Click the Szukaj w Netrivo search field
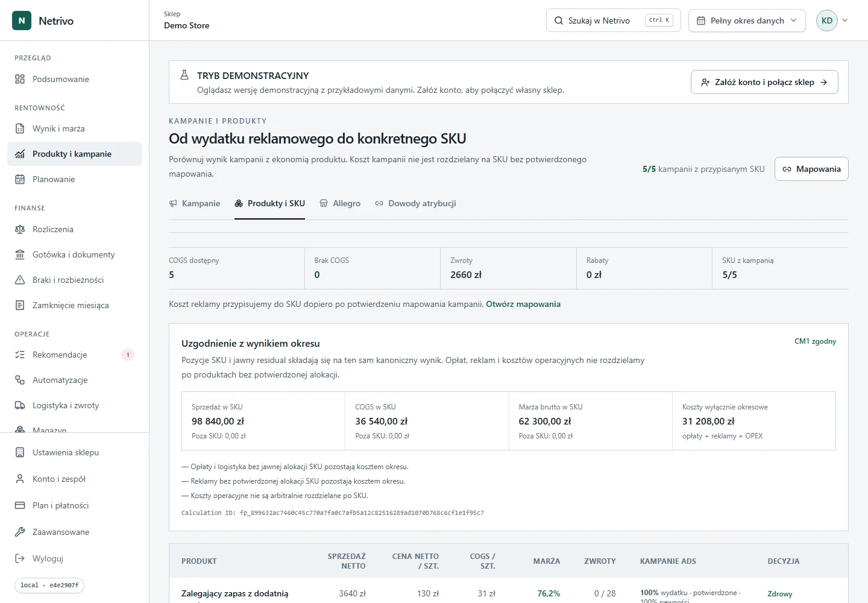Screen dimensions: 868x603 click(613, 21)
